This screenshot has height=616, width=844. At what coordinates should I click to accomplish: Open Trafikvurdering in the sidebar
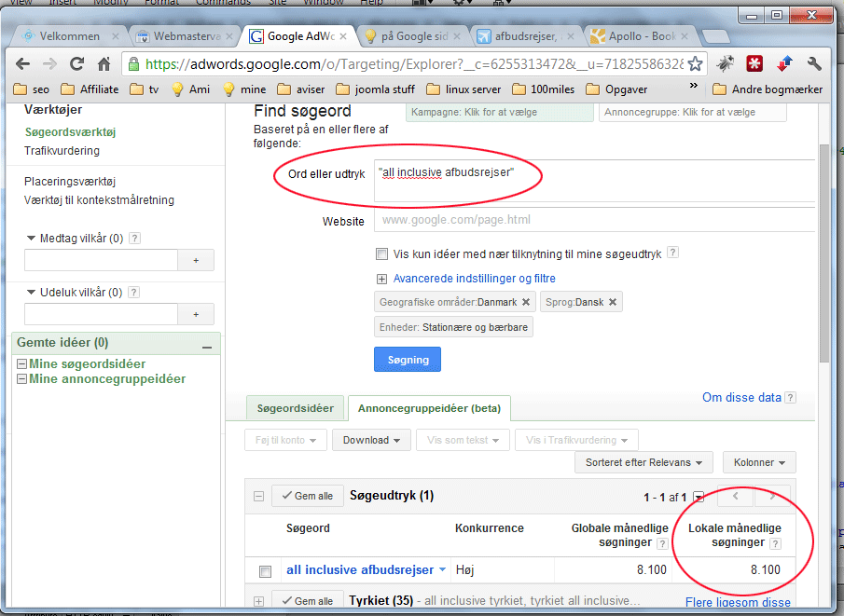click(62, 151)
